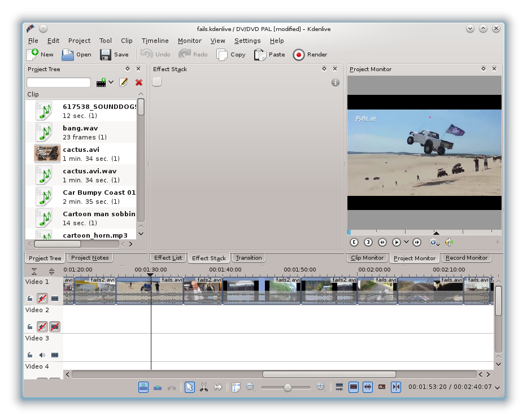Viewport: 527px width, 420px height.
Task: Toggle the snap to points button
Action: [396, 387]
